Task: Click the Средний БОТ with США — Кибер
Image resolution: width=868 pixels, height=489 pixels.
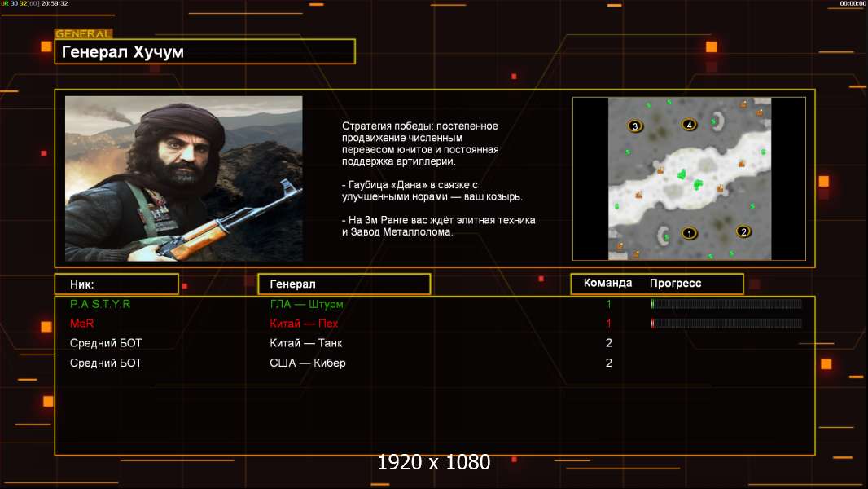Action: coord(106,363)
